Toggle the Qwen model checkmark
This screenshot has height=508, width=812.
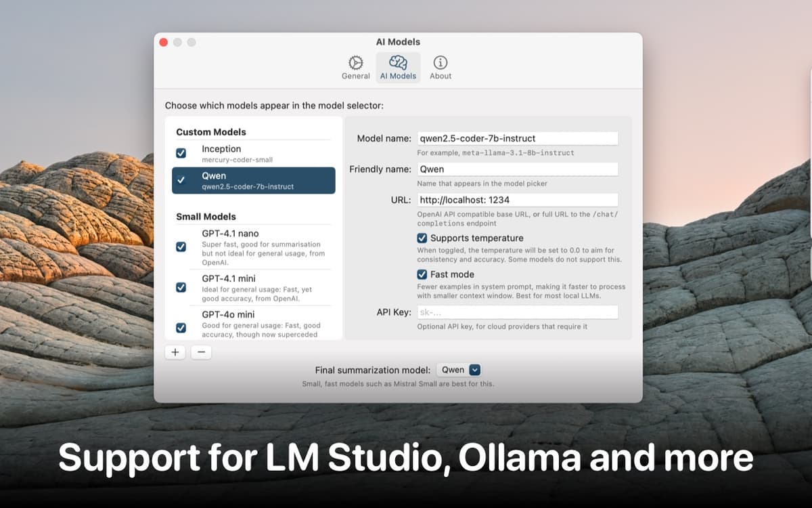[x=181, y=180]
